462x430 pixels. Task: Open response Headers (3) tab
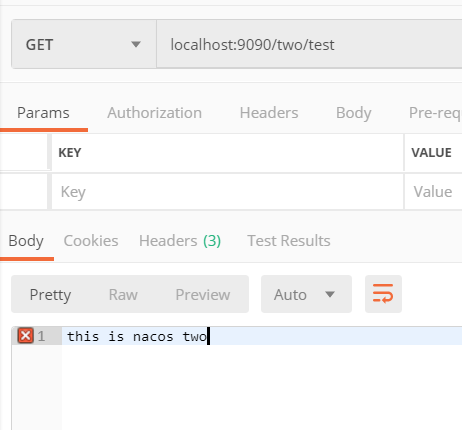(180, 241)
